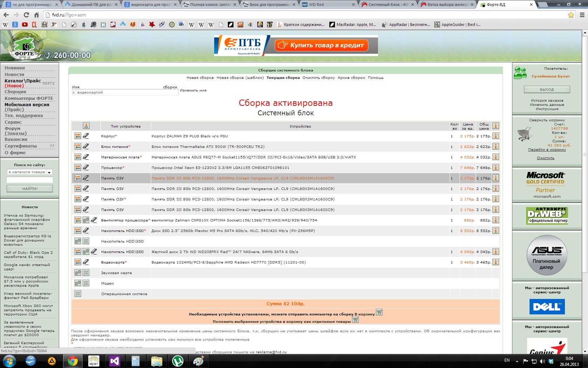Select 'Новая сборка (шаблон)' menu item
This screenshot has width=588, height=368.
pyautogui.click(x=240, y=78)
